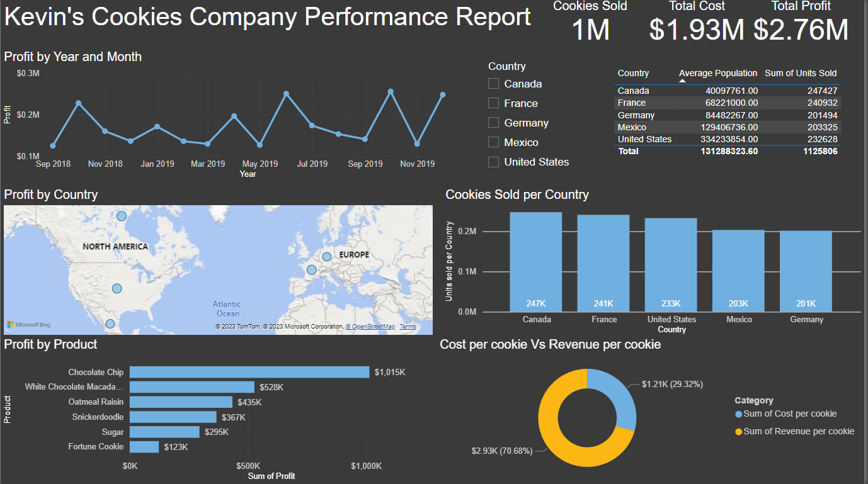Screen dimensions: 868x484
Task: Tick the Germany filter checkbox
Action: click(494, 123)
